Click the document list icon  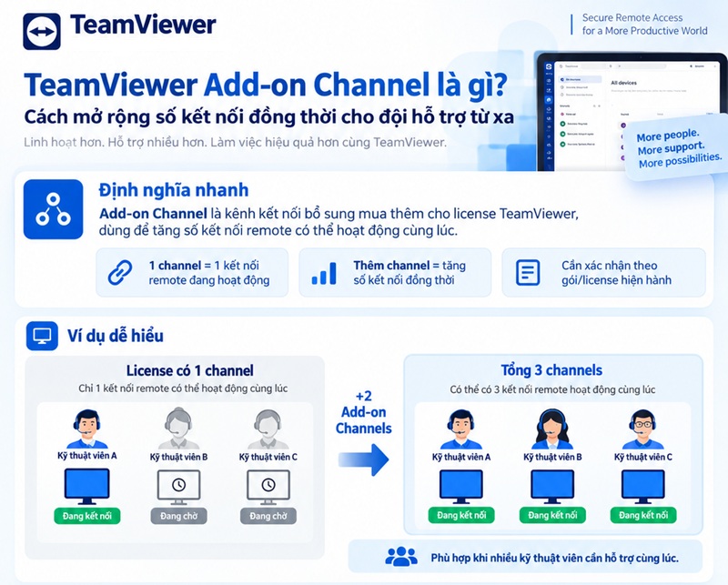[528, 273]
